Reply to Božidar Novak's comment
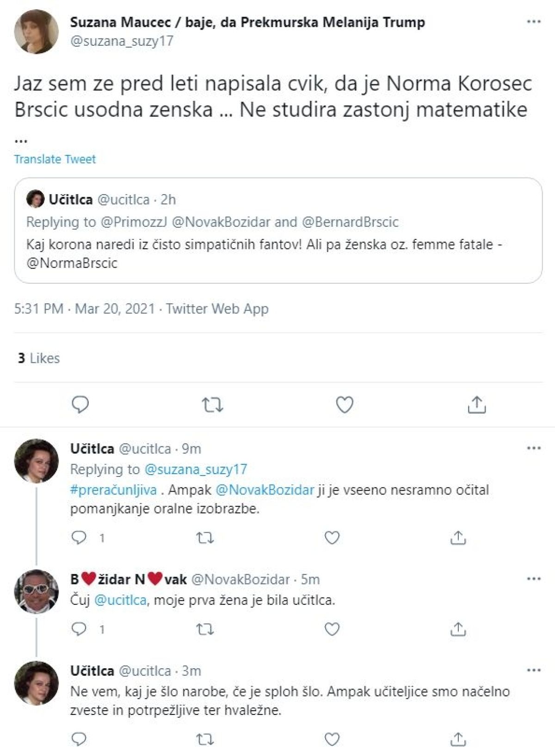Viewport: 555px width, 756px height. click(80, 629)
